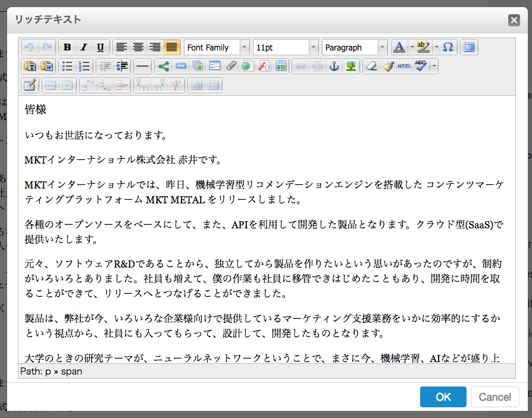Click the insert row after icon
This screenshot has height=418, width=532.
(x=105, y=85)
